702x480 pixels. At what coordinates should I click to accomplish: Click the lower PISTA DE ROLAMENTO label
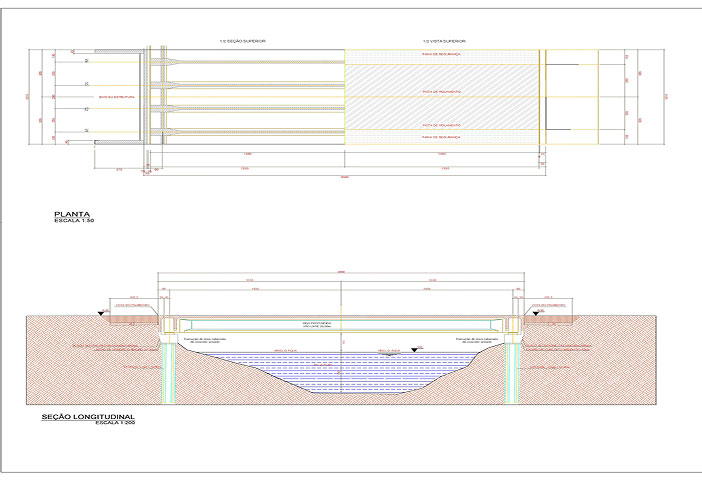(440, 126)
